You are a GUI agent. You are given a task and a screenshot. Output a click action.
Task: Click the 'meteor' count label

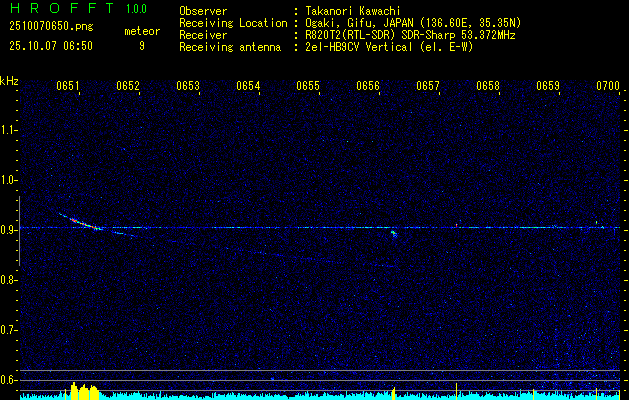click(142, 31)
